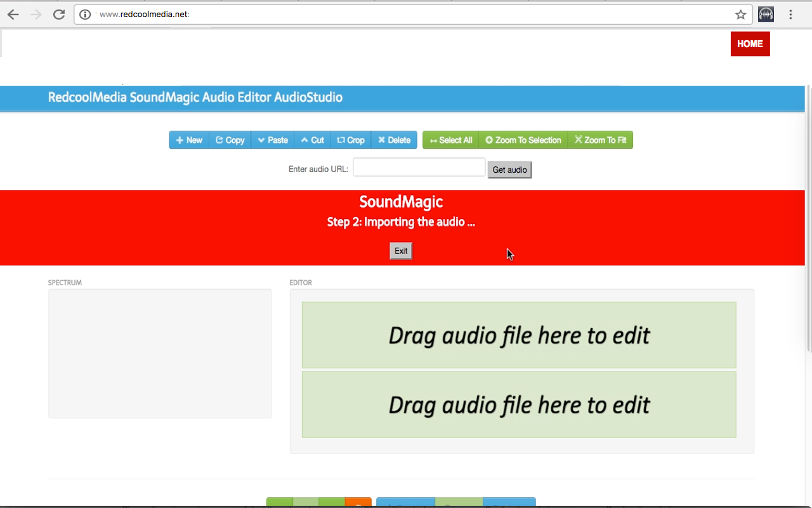
Task: Click the Crop audio icon
Action: (341, 140)
